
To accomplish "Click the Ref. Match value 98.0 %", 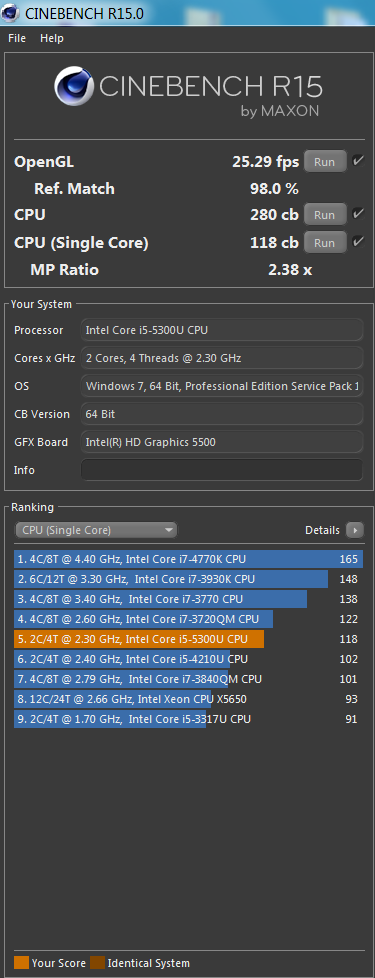I will click(x=274, y=188).
